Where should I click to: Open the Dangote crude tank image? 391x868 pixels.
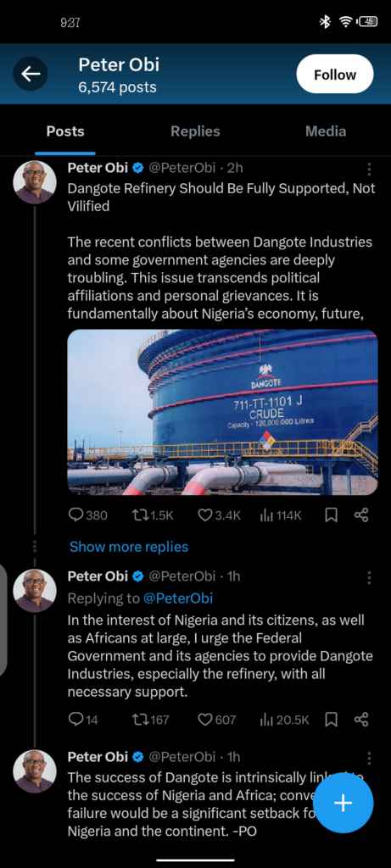coord(222,413)
